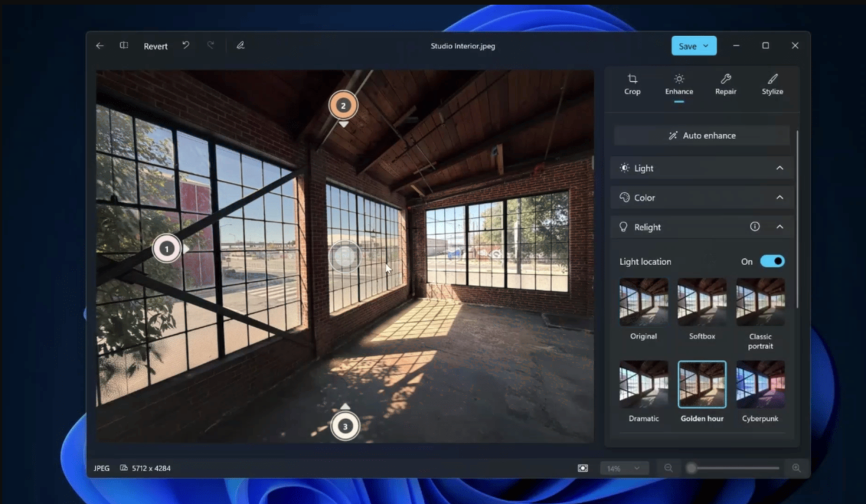Show Relight info icon

(x=755, y=227)
